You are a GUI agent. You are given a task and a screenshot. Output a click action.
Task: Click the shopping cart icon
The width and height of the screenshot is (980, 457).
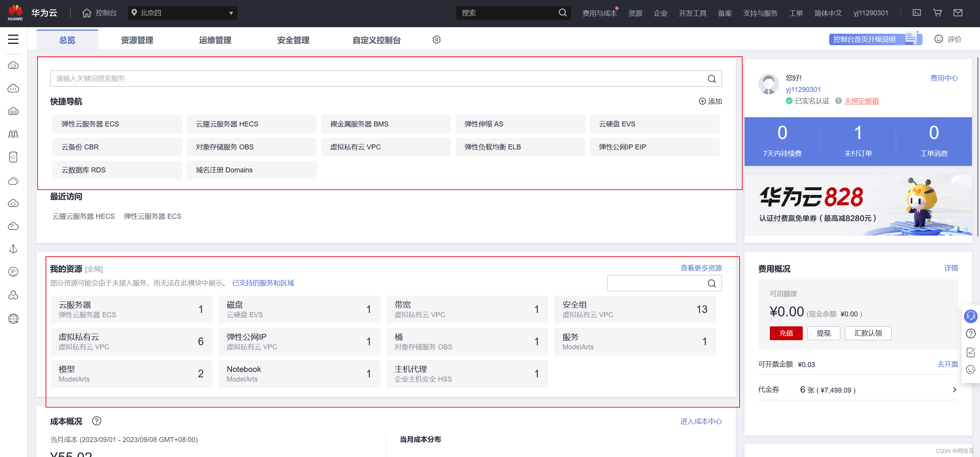(938, 13)
